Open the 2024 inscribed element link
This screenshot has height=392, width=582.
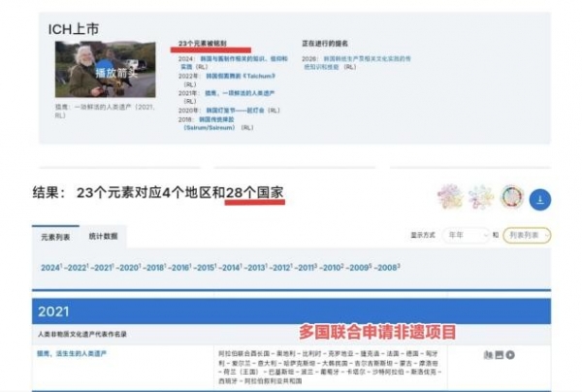coord(234,63)
